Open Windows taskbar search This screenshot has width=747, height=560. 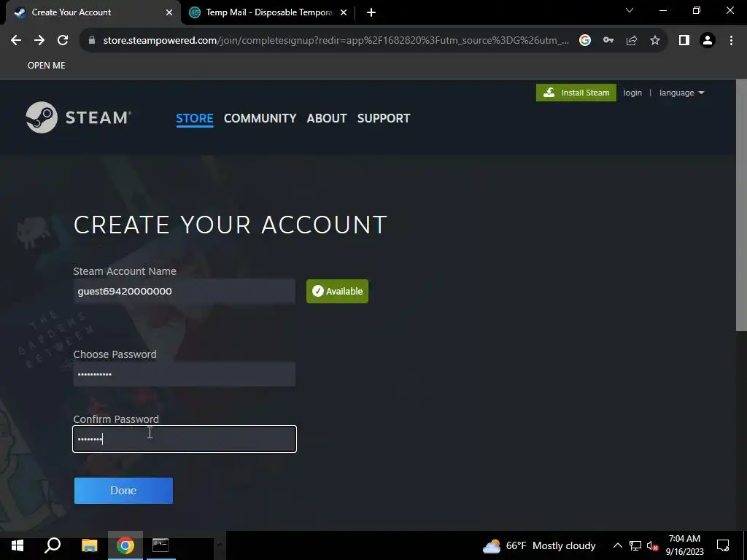tap(53, 545)
